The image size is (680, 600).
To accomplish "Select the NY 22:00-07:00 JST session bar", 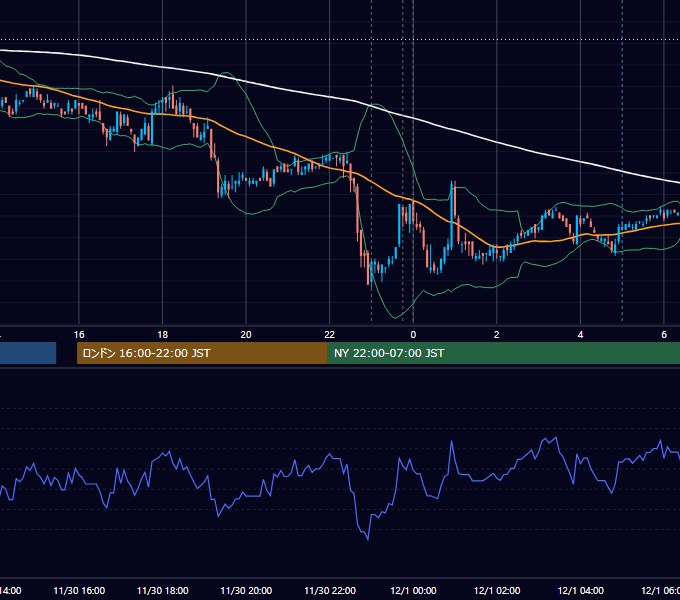I will (503, 353).
